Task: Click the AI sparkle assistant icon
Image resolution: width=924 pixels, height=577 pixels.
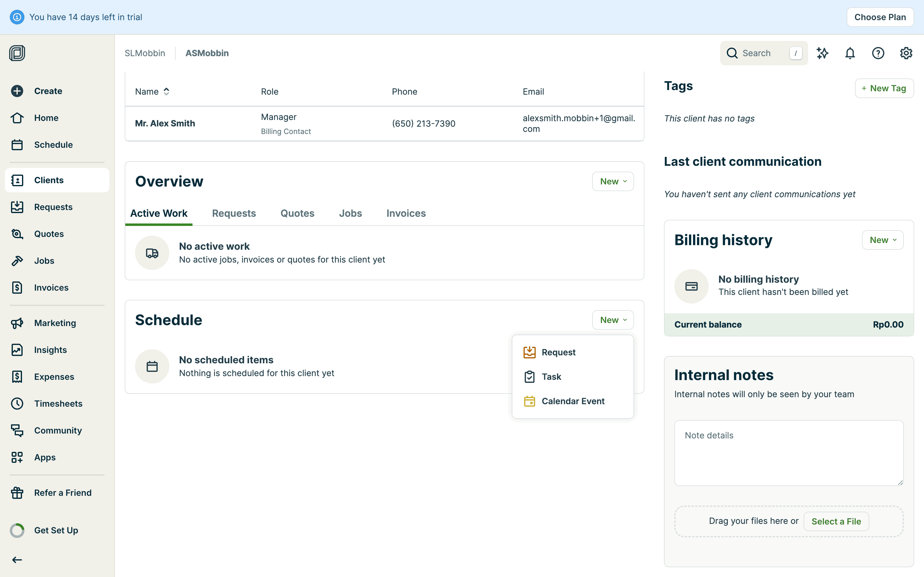Action: (822, 53)
